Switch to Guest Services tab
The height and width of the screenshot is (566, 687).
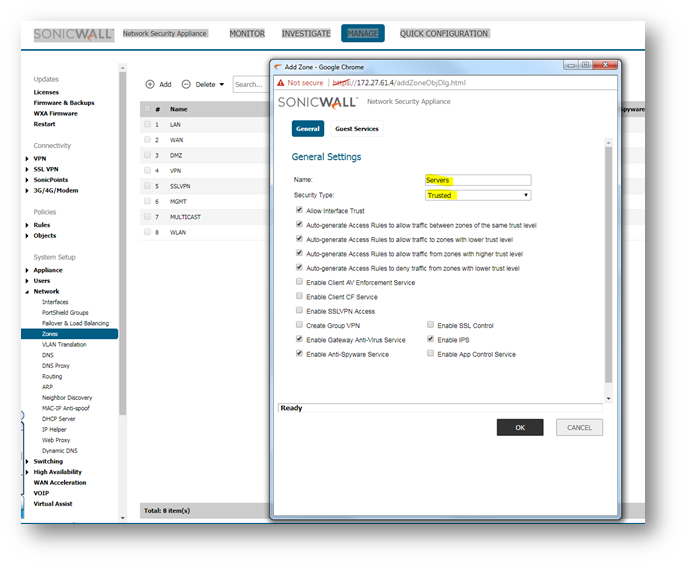[x=356, y=129]
